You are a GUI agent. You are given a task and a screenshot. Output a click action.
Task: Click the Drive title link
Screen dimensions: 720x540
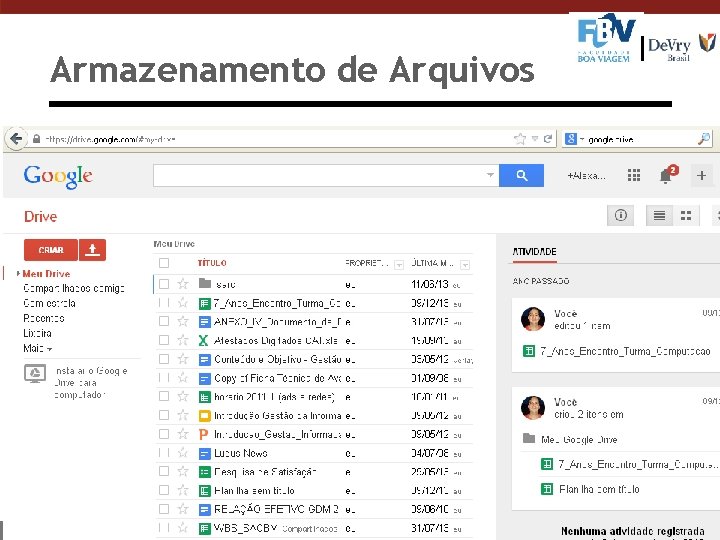point(40,216)
